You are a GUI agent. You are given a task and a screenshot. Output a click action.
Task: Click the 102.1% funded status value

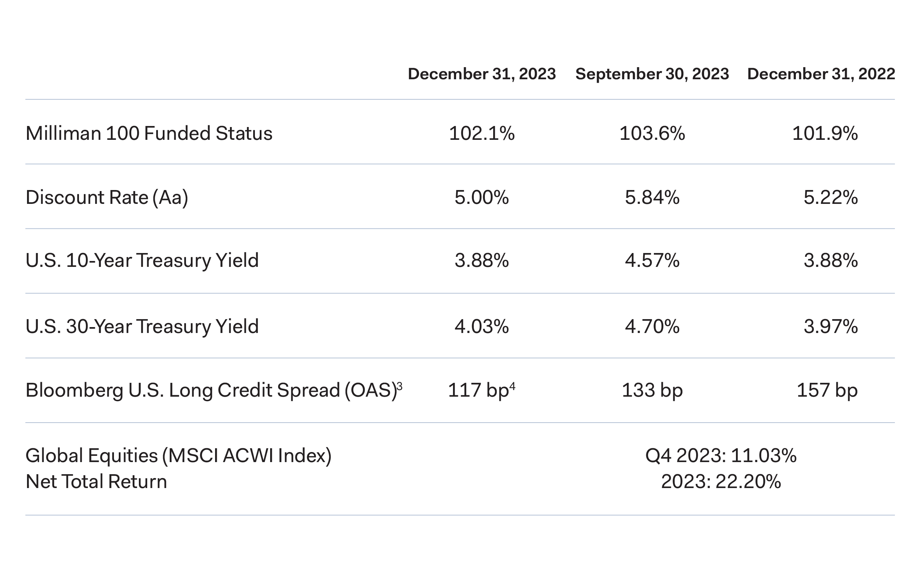[481, 134]
